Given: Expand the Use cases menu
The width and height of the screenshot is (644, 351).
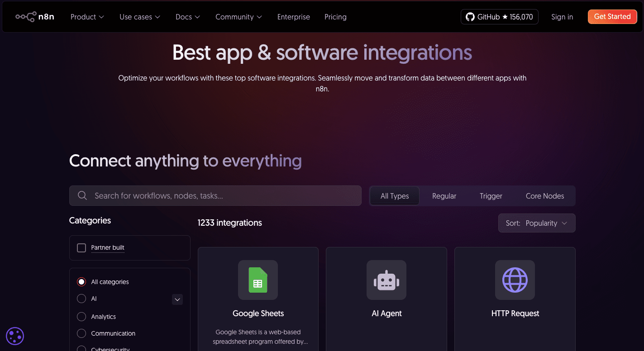Looking at the screenshot, I should pos(139,17).
